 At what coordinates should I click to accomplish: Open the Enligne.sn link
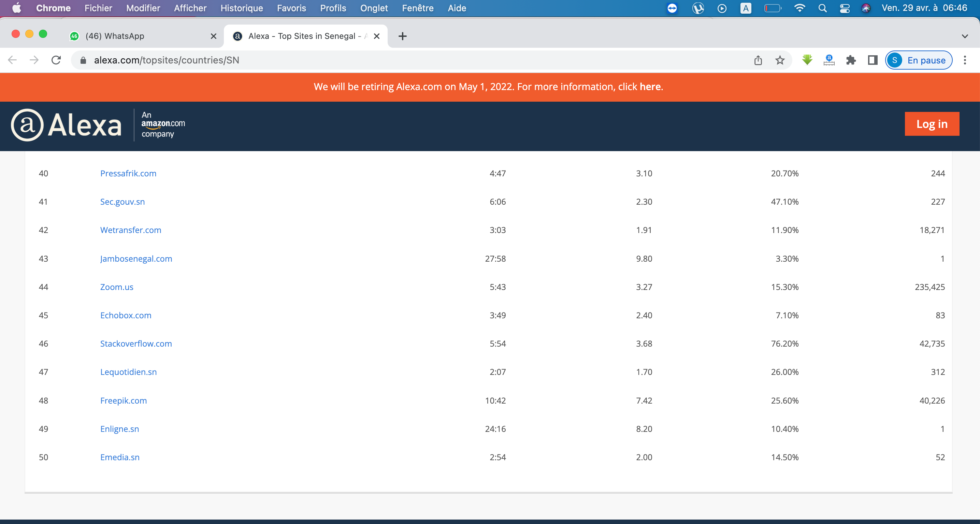(x=120, y=428)
